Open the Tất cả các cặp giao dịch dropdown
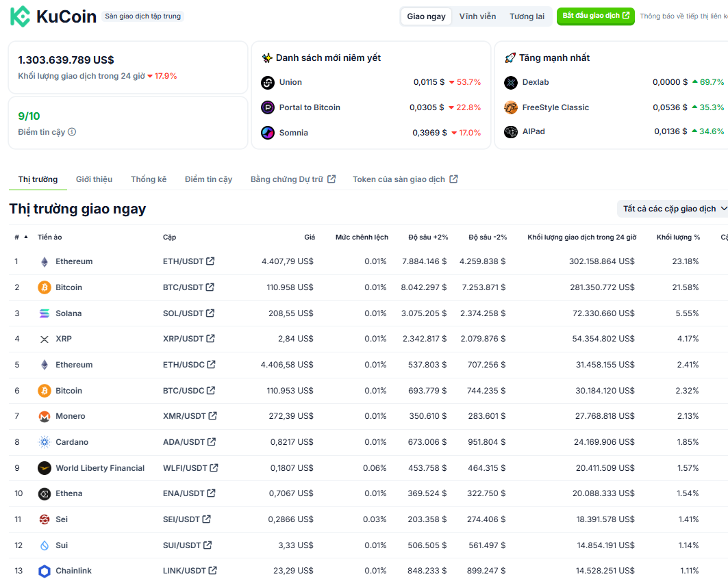The width and height of the screenshot is (728, 581). click(672, 208)
